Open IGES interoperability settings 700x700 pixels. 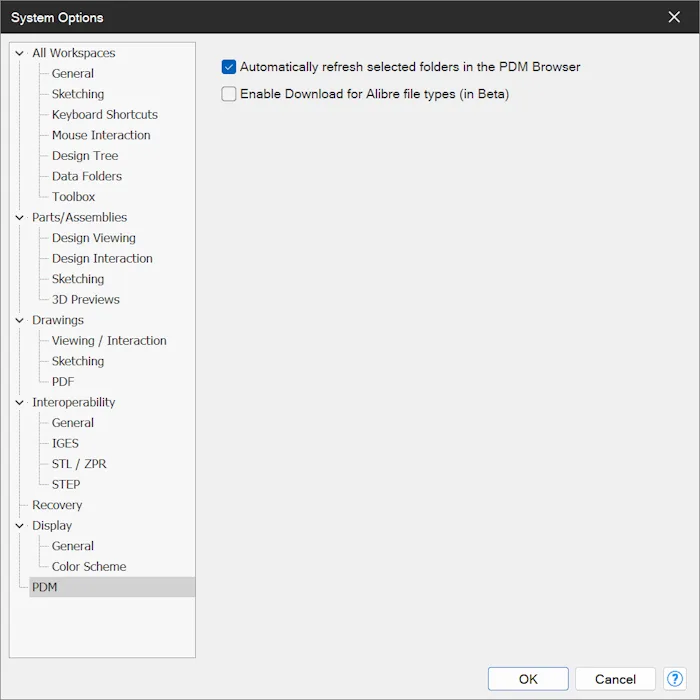pos(65,443)
